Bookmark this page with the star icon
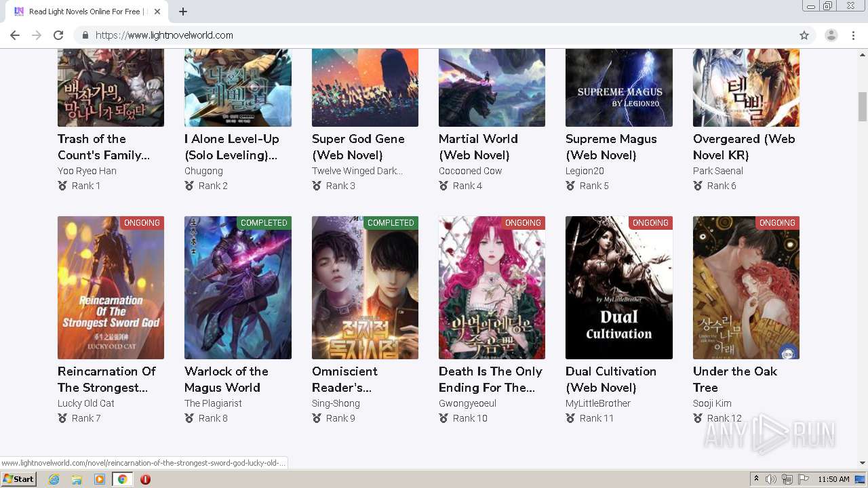The width and height of the screenshot is (868, 488). pos(804,35)
